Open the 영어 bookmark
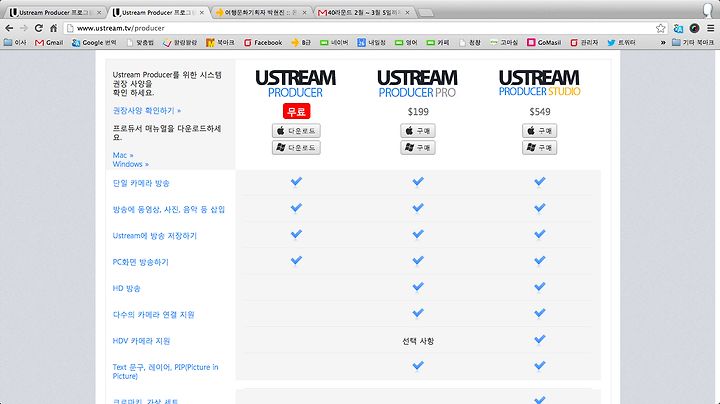 click(406, 42)
